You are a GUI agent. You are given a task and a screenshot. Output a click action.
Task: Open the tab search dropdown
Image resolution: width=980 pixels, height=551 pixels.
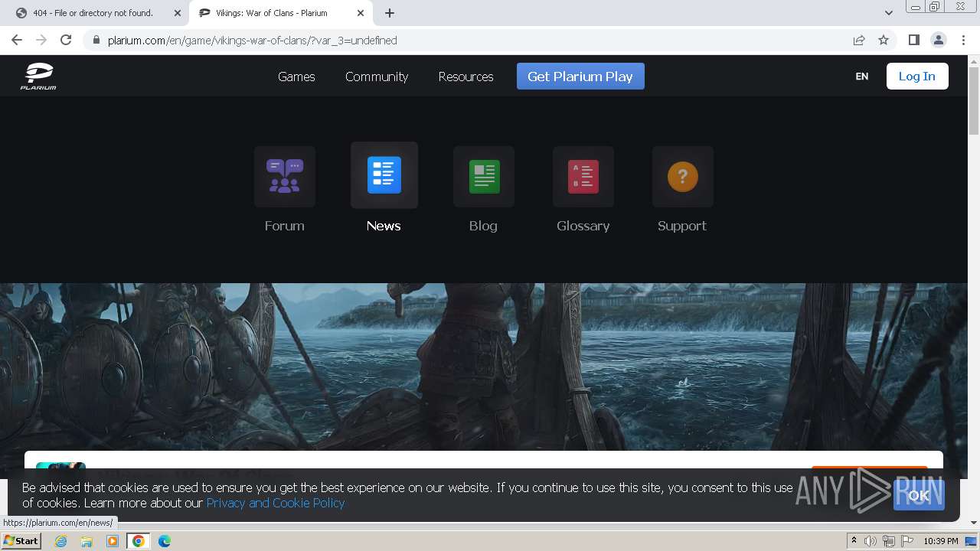(889, 13)
